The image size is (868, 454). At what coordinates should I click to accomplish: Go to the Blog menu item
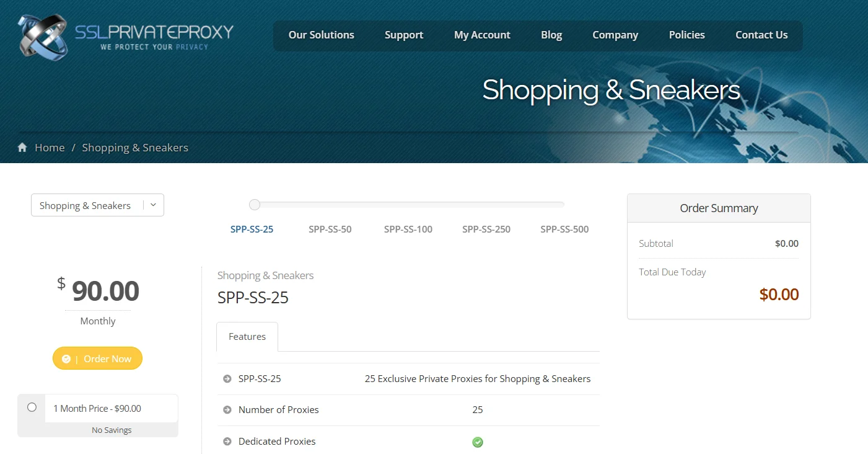click(x=551, y=35)
